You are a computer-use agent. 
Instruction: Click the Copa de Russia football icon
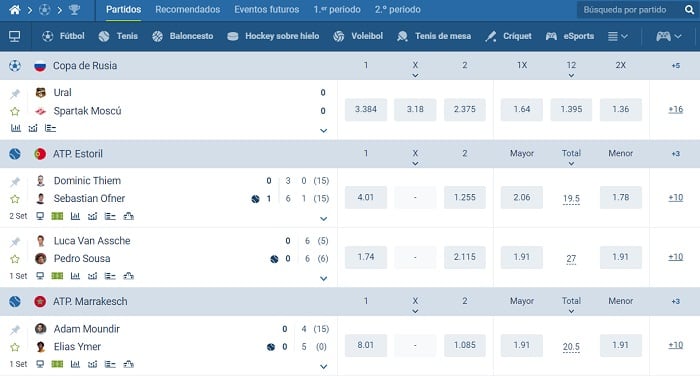tap(15, 66)
